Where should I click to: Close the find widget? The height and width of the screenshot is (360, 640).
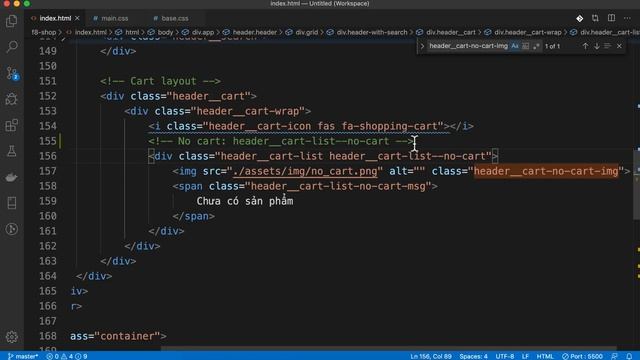tap(619, 46)
